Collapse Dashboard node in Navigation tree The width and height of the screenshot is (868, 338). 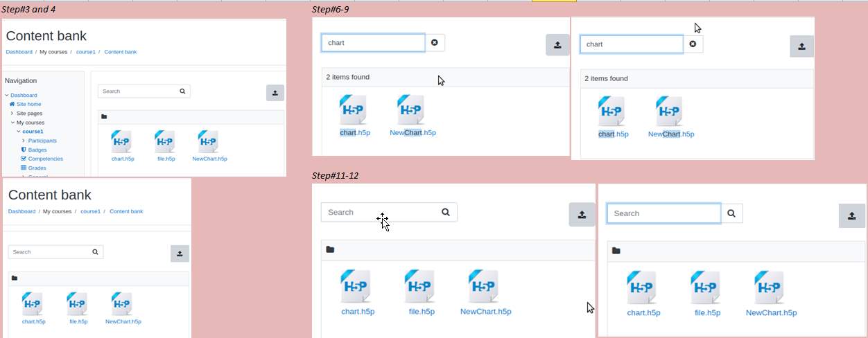[7, 95]
